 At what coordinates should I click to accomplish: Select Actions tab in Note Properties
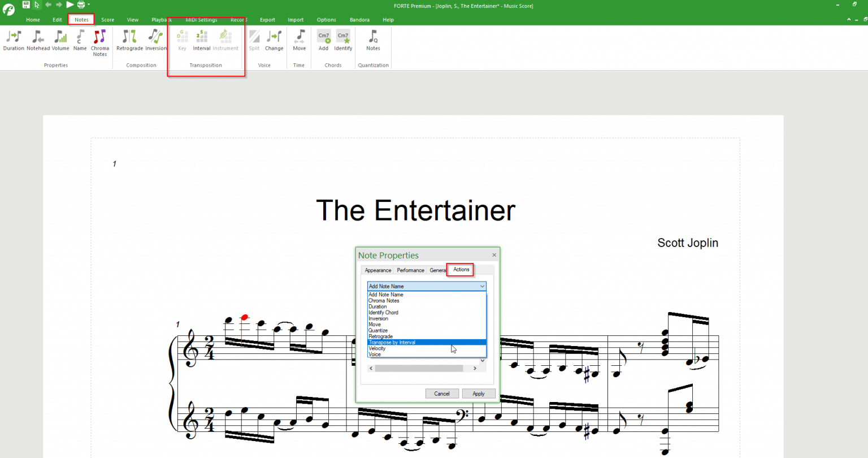coord(461,270)
